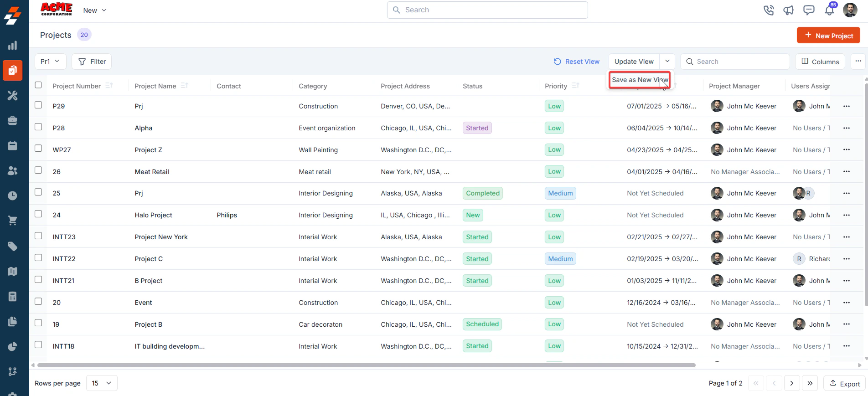Open the Columns chooser button
The width and height of the screenshot is (868, 396).
[820, 62]
